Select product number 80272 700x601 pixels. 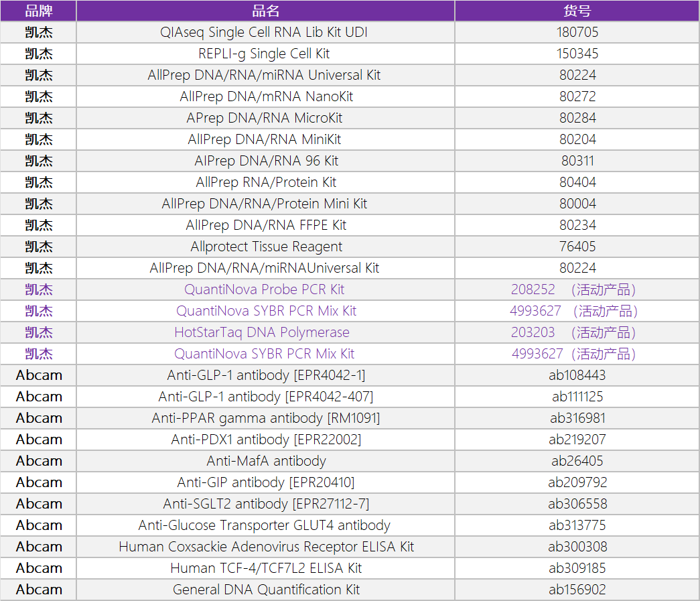pos(577,96)
